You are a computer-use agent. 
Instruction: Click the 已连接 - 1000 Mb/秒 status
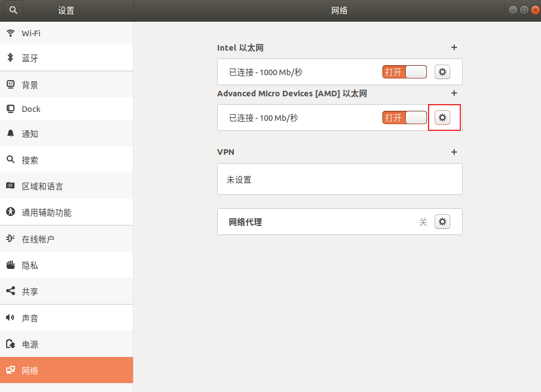[x=265, y=72]
